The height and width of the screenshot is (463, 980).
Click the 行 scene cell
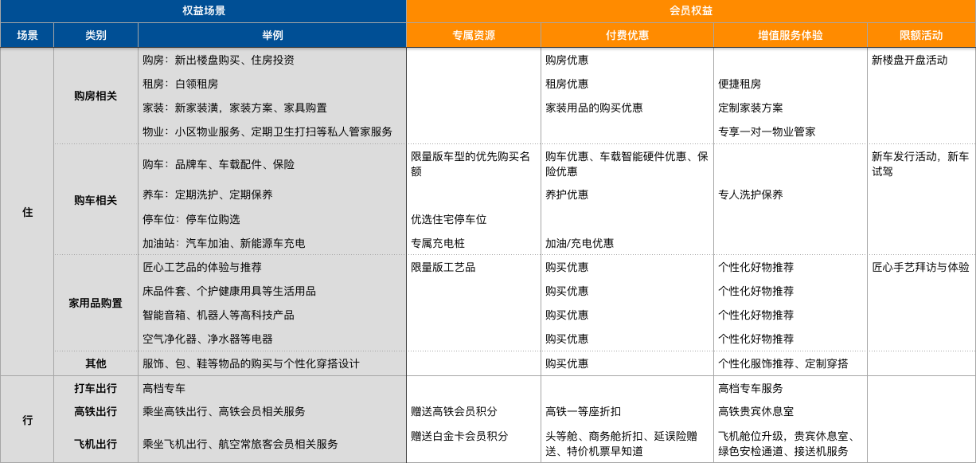coord(27,419)
